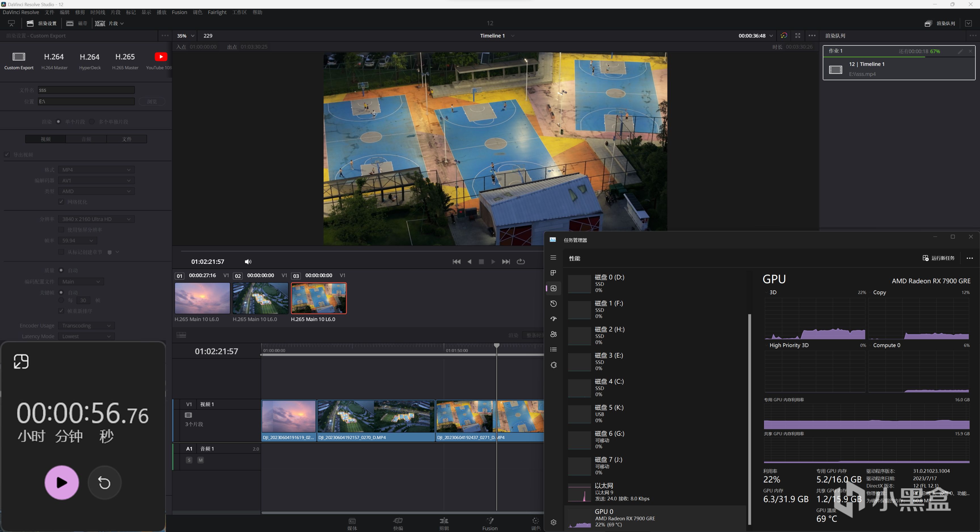Image resolution: width=980 pixels, height=532 pixels.
Task: Open the 格式 MP4 dropdown
Action: [96, 170]
